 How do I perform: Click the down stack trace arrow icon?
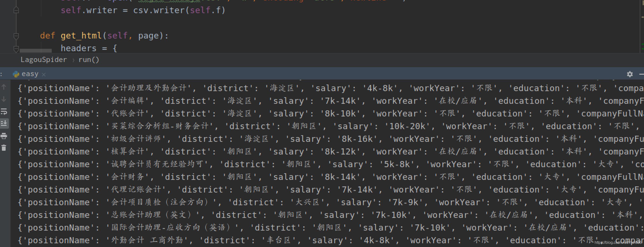pos(4,99)
